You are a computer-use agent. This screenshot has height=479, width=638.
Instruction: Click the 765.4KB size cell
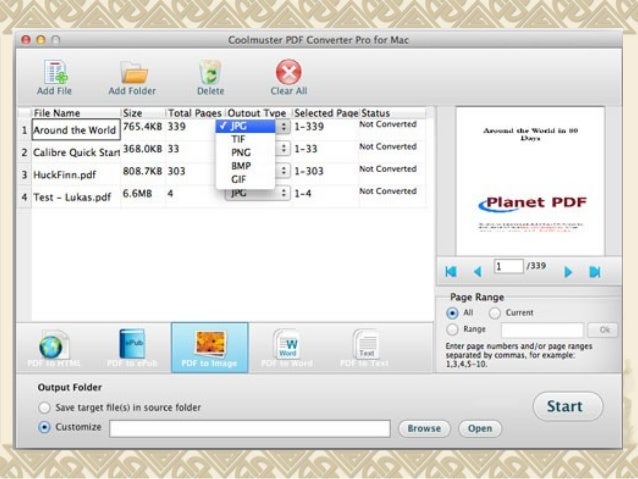[x=142, y=127]
